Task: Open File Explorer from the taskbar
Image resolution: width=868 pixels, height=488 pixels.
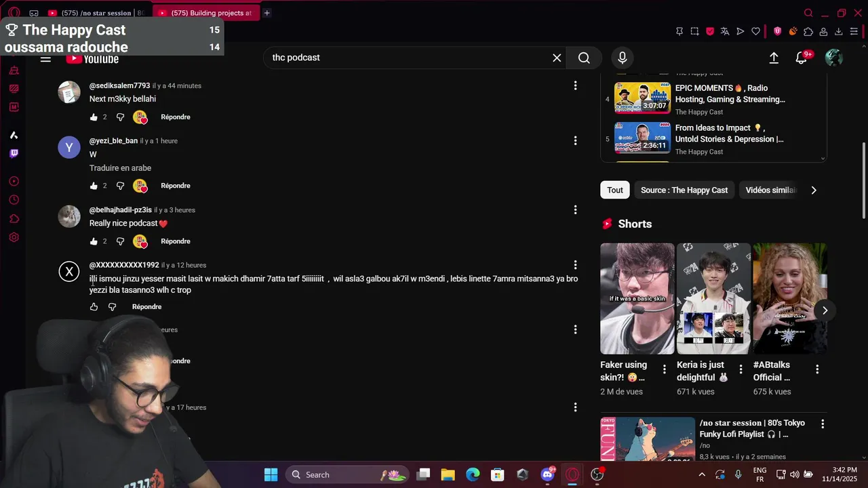Action: (x=448, y=474)
